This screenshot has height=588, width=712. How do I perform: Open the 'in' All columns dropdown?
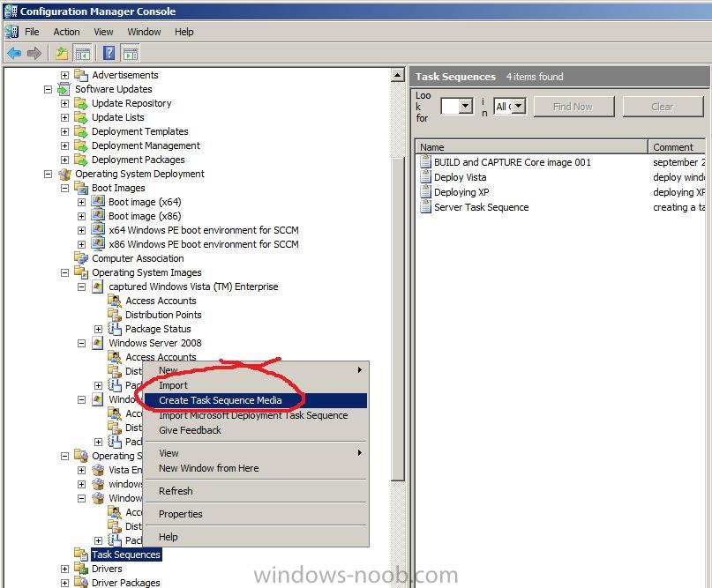(x=519, y=107)
